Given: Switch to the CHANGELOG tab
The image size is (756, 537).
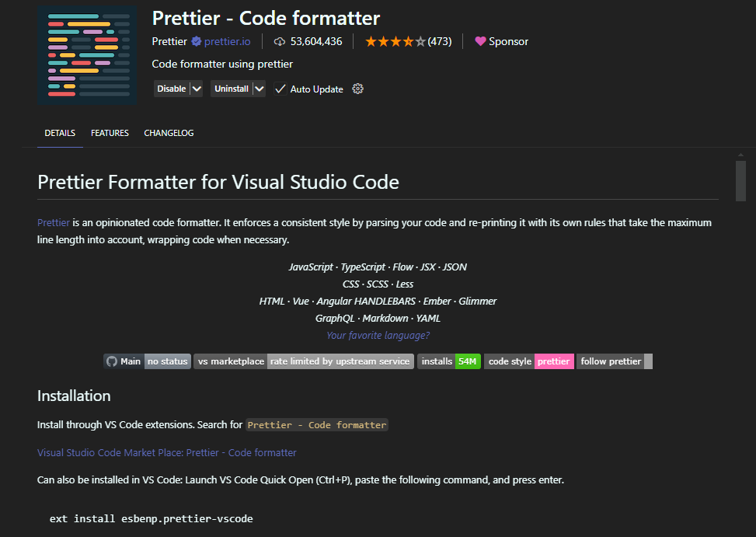Looking at the screenshot, I should 169,133.
